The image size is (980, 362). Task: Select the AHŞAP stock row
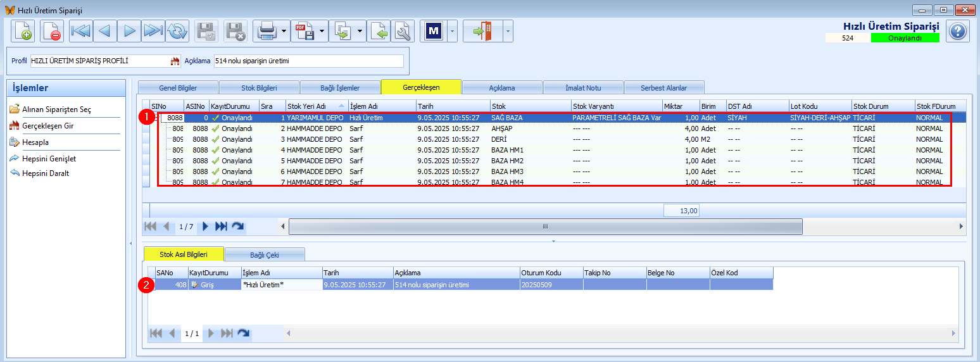530,128
